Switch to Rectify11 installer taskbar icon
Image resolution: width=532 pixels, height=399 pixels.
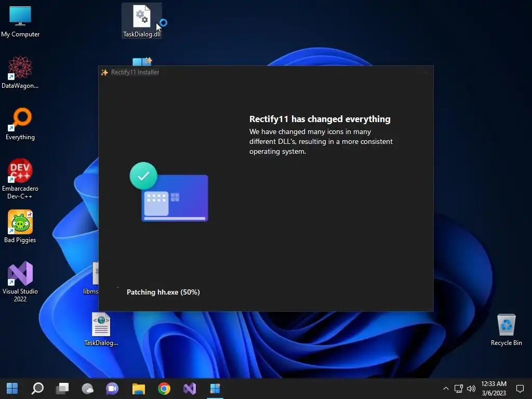pos(215,389)
